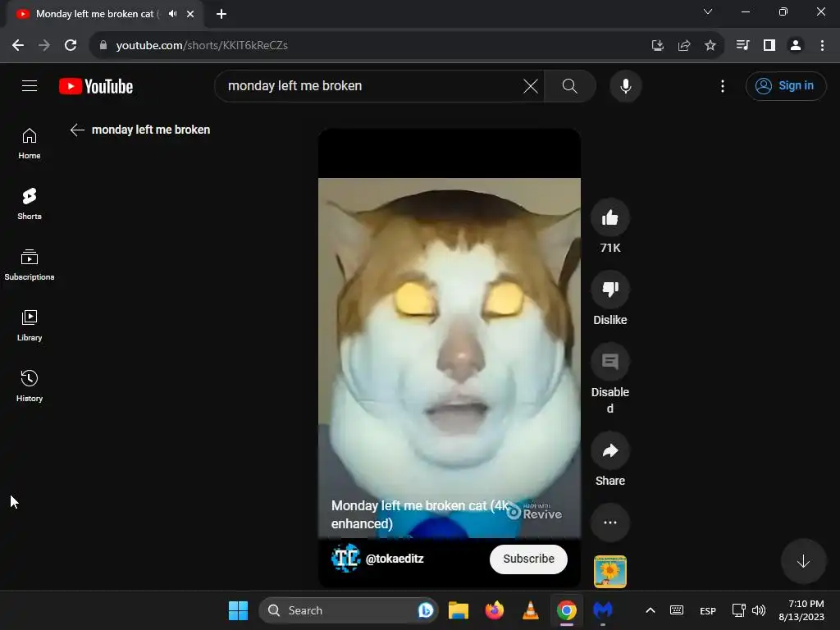
Task: Open Bing chat icon in taskbar search
Action: click(426, 610)
